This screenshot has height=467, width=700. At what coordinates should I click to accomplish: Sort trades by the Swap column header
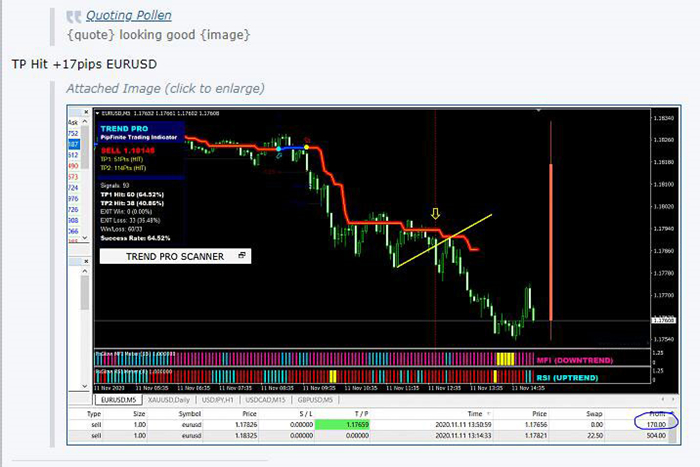[594, 414]
